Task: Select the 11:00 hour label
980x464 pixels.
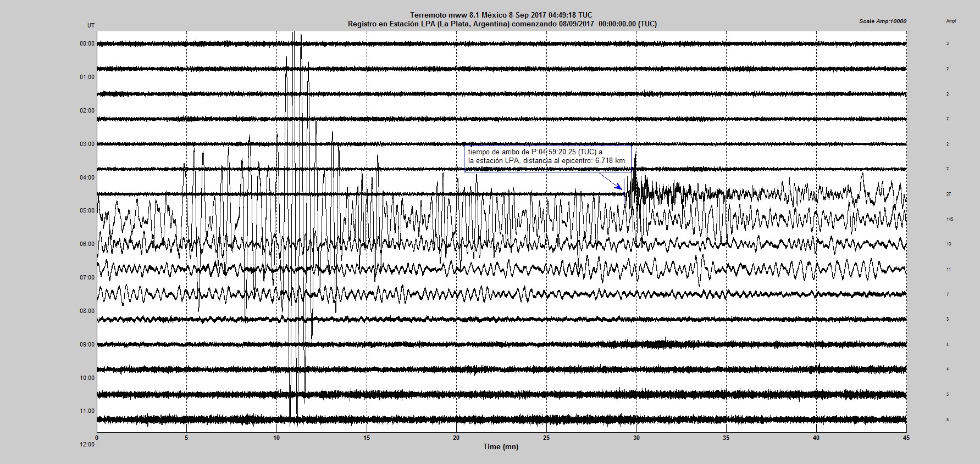Action: (x=87, y=411)
